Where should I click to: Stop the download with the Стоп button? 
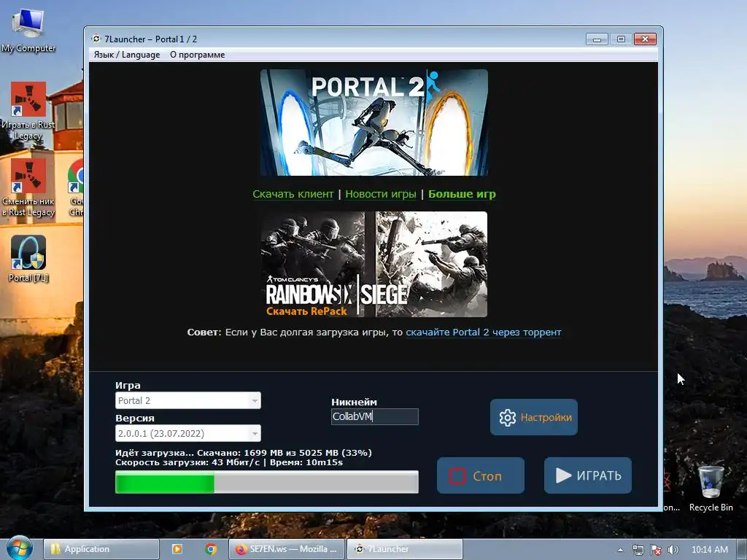tap(481, 475)
